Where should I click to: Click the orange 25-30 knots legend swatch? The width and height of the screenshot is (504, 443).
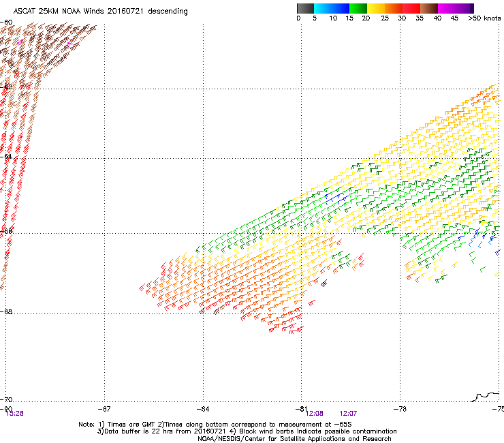pos(394,8)
